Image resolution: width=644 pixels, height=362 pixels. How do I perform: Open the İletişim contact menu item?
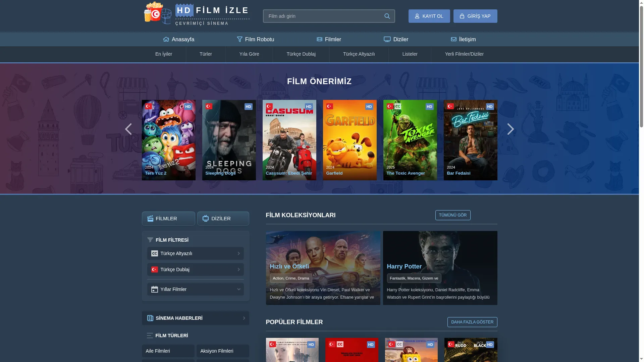coord(463,40)
